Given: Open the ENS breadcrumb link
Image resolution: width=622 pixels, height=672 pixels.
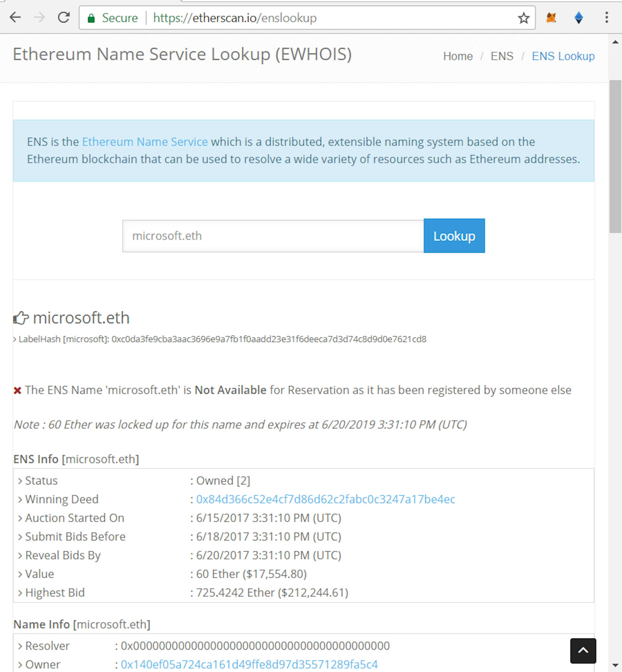Looking at the screenshot, I should (x=502, y=56).
